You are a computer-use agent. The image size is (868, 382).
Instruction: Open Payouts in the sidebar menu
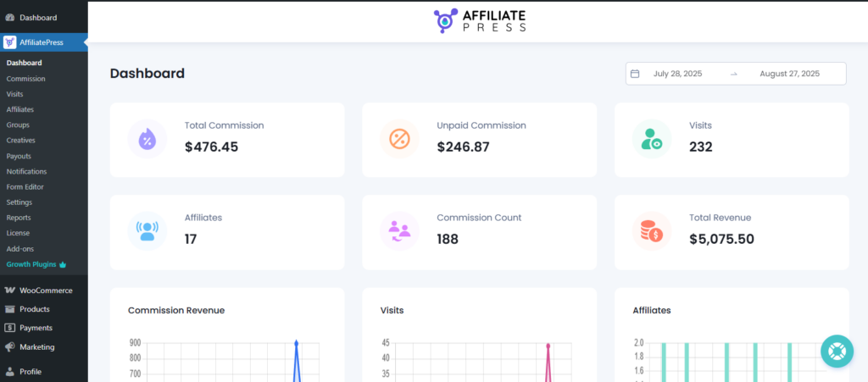point(20,156)
